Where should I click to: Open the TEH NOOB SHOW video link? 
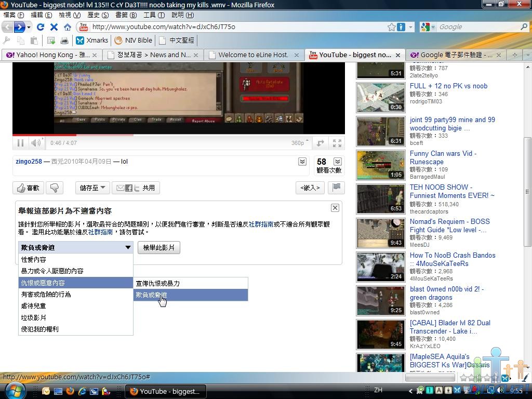tap(452, 191)
